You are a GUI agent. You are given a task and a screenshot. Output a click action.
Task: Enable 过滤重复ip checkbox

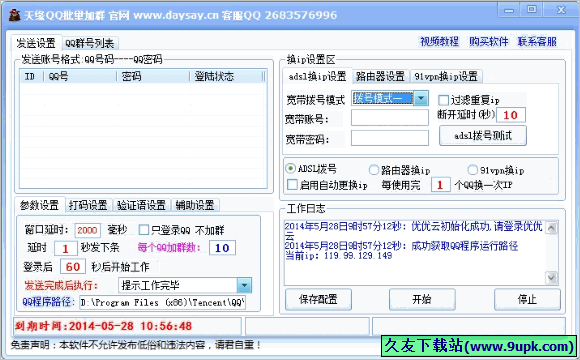point(443,100)
